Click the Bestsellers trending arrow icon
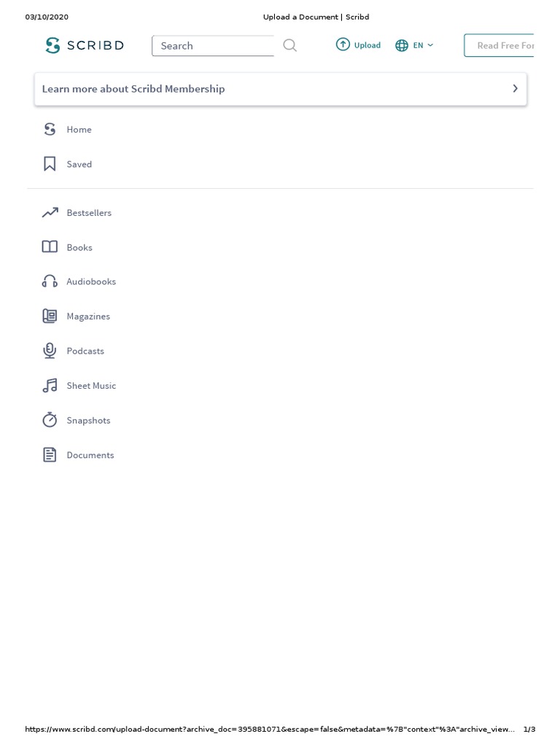560x747 pixels. [x=50, y=212]
